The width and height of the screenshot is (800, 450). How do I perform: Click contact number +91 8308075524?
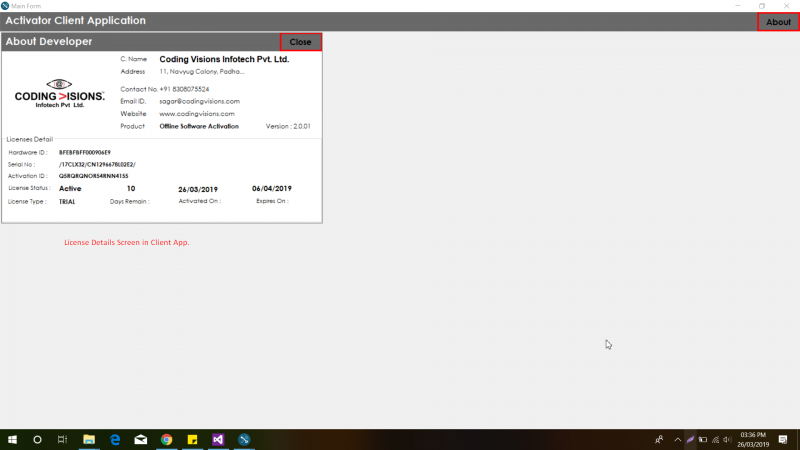click(184, 89)
